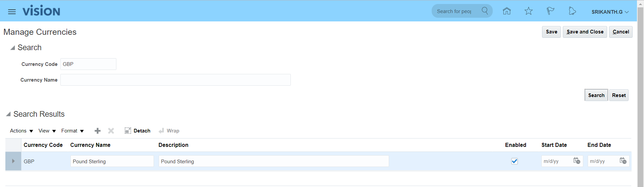Expand the GBP row details

(13, 161)
